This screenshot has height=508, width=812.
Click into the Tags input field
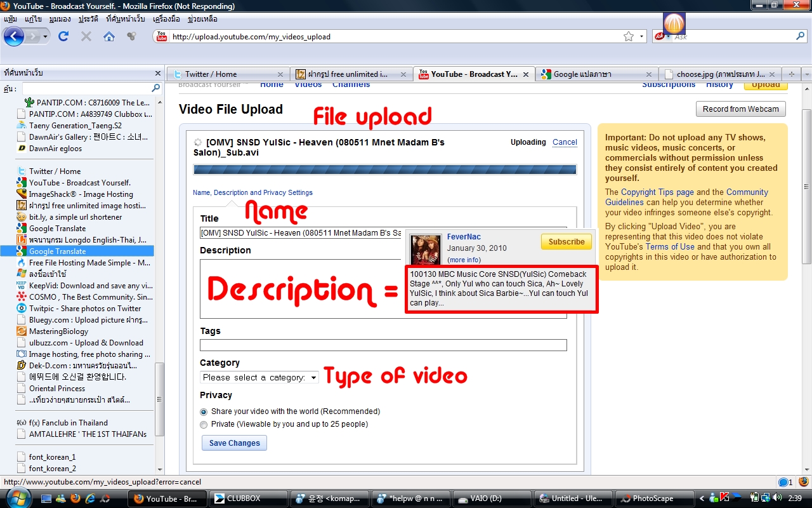(x=383, y=345)
